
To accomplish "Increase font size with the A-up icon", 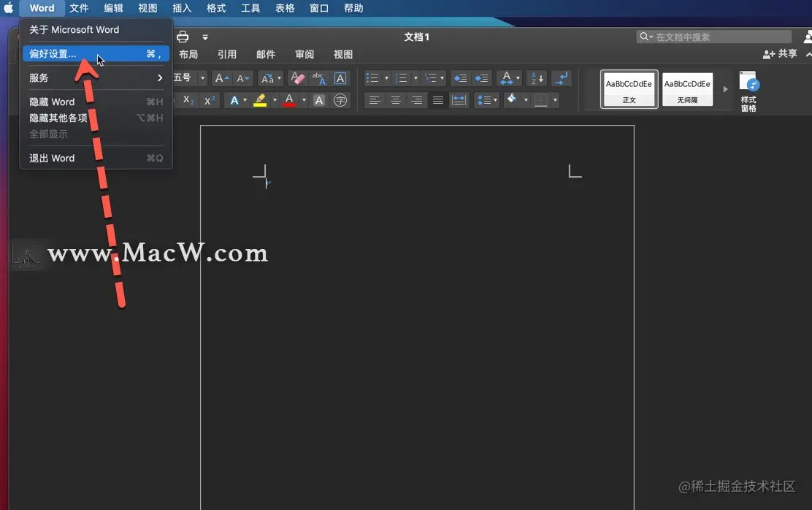I will 222,78.
